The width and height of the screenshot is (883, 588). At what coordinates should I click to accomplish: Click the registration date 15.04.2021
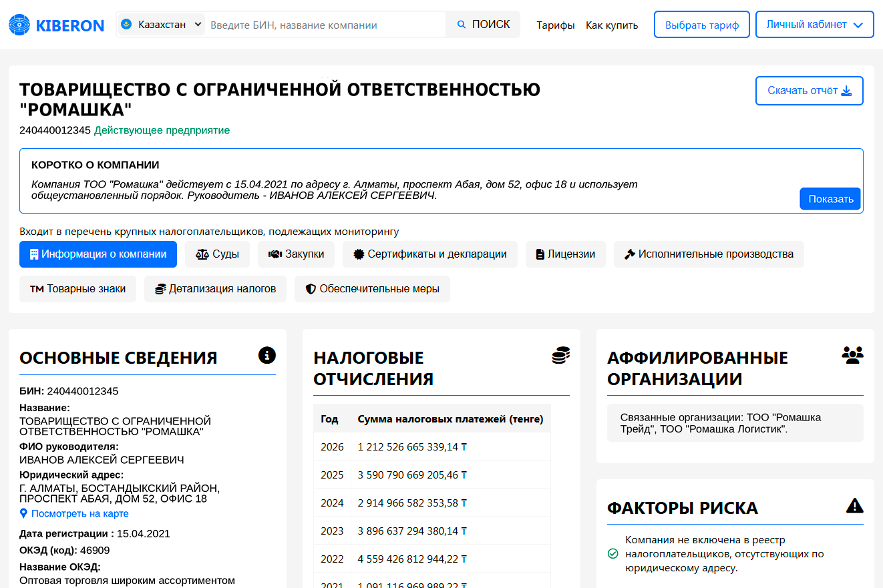[144, 534]
